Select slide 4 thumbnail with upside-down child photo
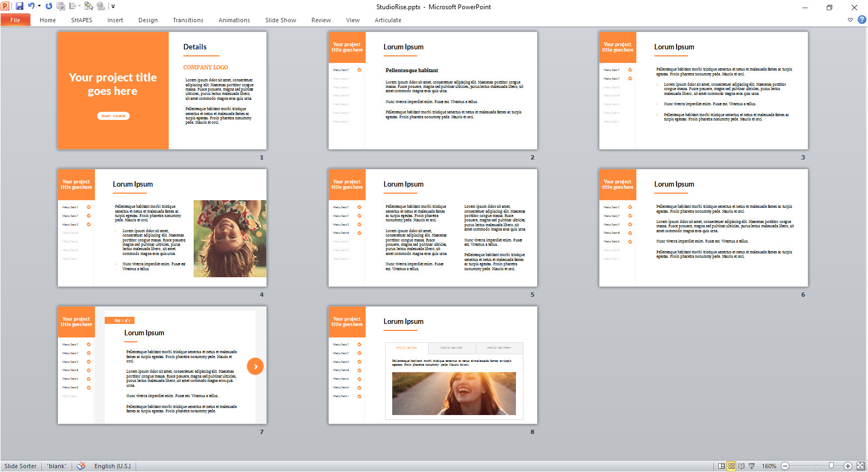The width and height of the screenshot is (868, 472). (162, 228)
